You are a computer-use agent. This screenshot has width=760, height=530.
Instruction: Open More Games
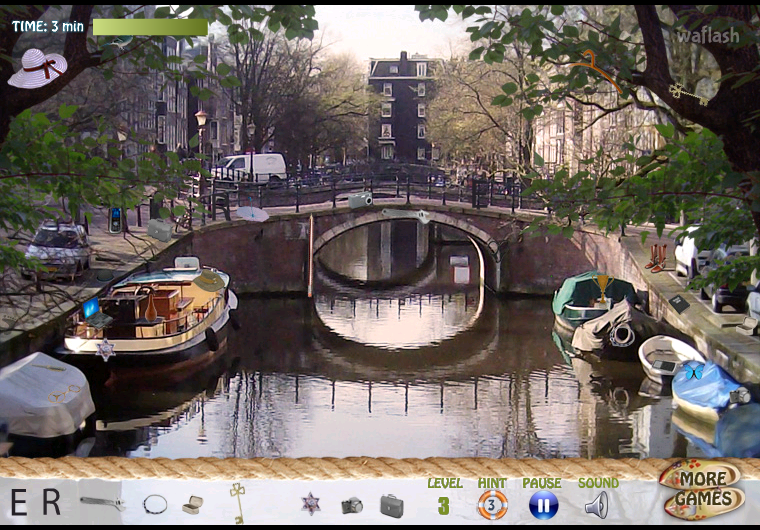tap(702, 489)
